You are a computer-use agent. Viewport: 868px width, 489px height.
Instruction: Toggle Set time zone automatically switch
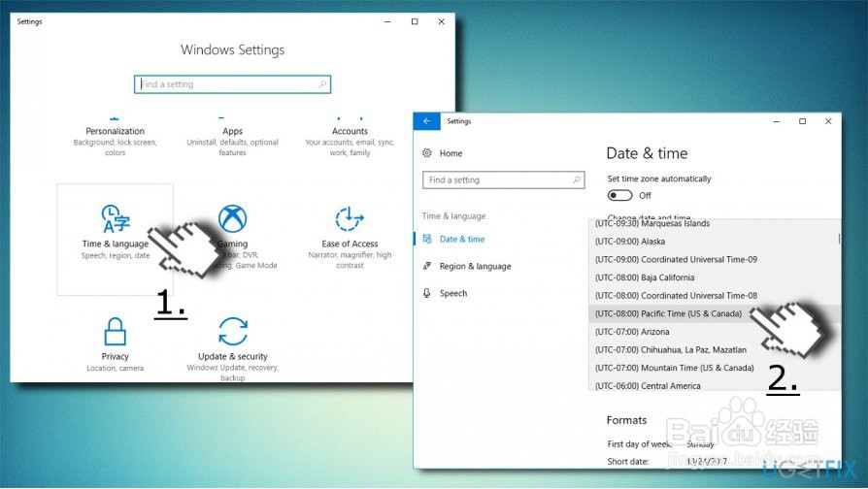[619, 195]
